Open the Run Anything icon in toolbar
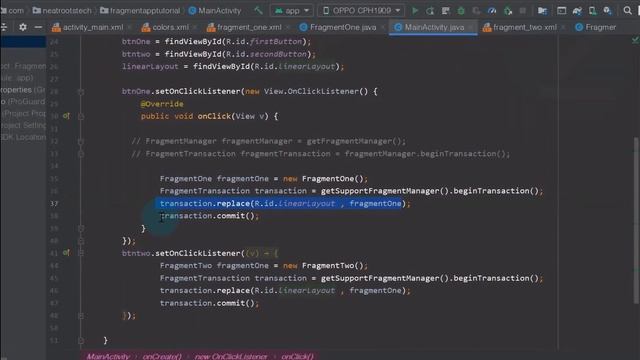This screenshot has height=360, width=640. pos(562,11)
